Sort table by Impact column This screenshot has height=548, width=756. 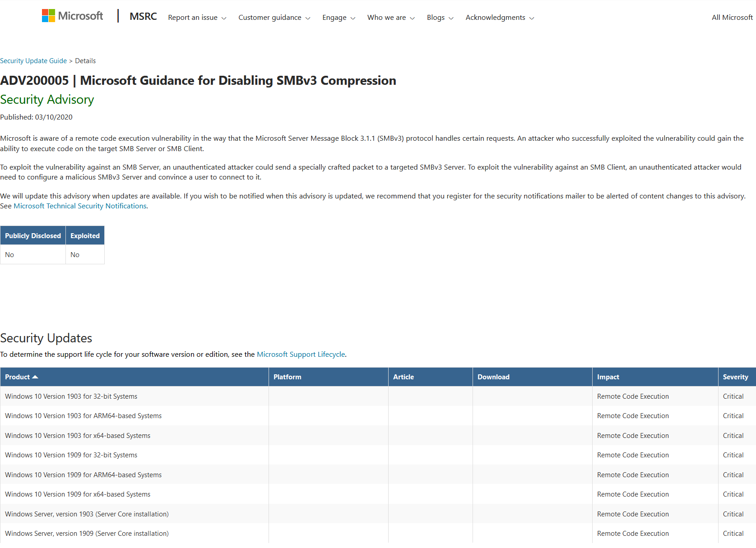655,377
